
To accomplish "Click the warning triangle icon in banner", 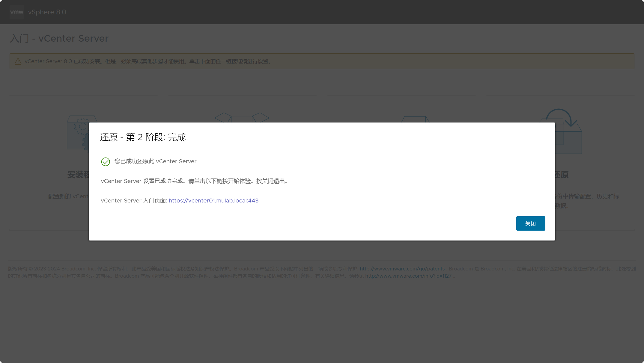I will coord(18,61).
